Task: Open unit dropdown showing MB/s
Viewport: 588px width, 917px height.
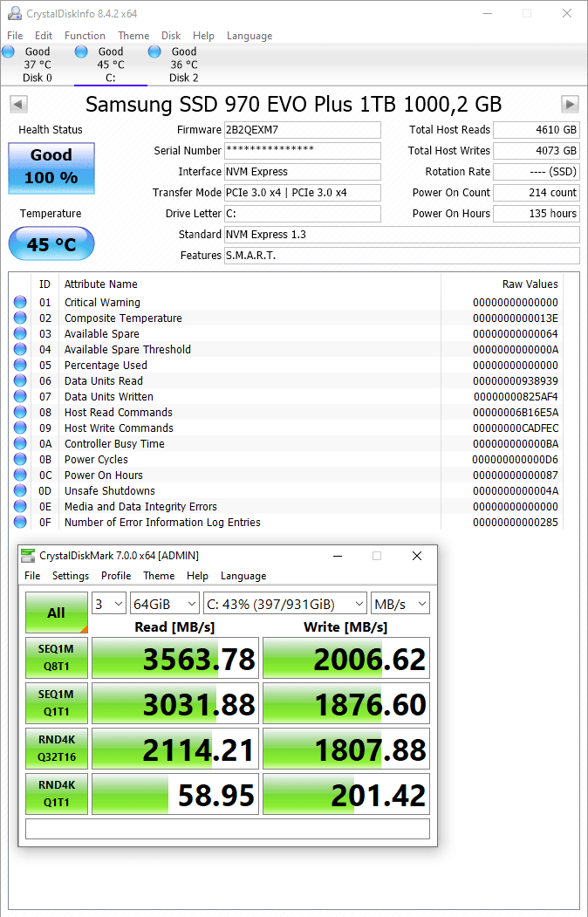Action: [x=400, y=604]
